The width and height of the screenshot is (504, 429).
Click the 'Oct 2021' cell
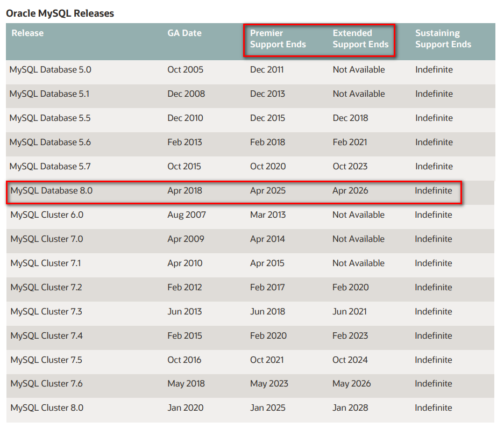[x=267, y=360]
